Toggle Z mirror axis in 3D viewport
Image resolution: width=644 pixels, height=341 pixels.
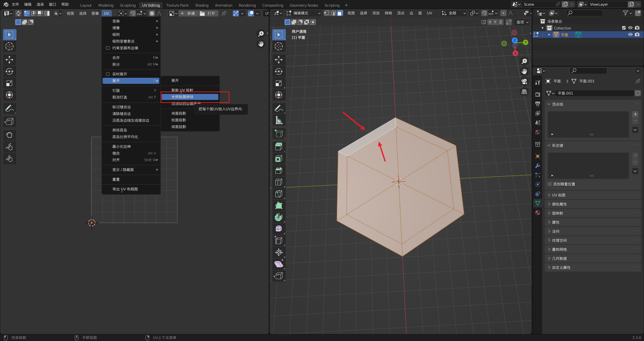[x=500, y=22]
